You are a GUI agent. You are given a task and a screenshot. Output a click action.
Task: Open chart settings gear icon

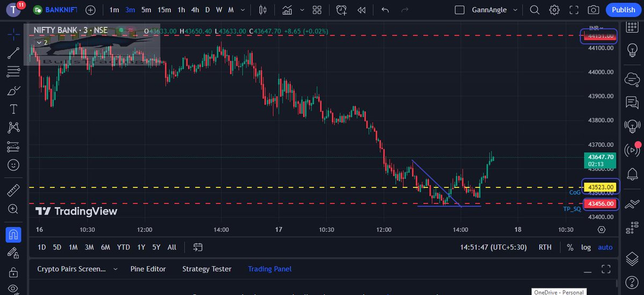(x=554, y=10)
